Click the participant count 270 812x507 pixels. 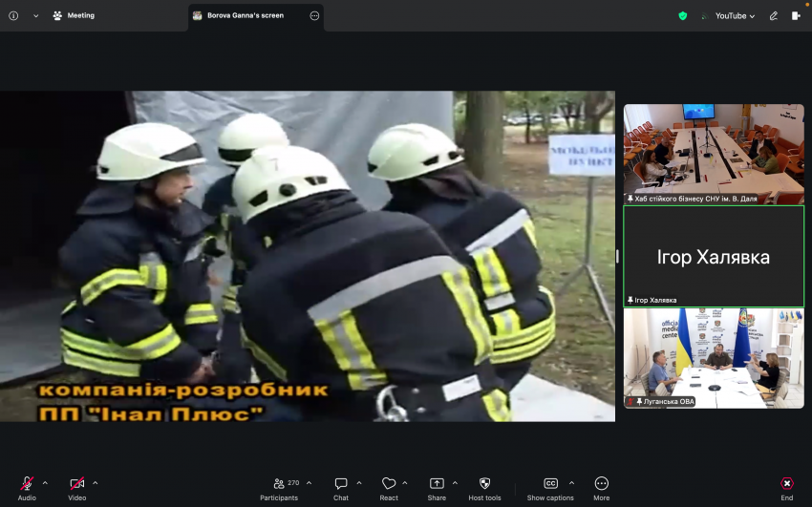coord(293,483)
